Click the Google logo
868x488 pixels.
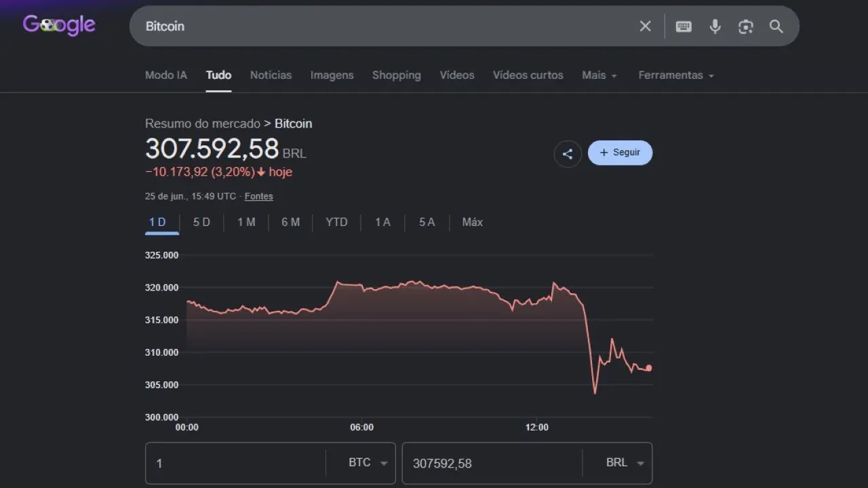59,26
